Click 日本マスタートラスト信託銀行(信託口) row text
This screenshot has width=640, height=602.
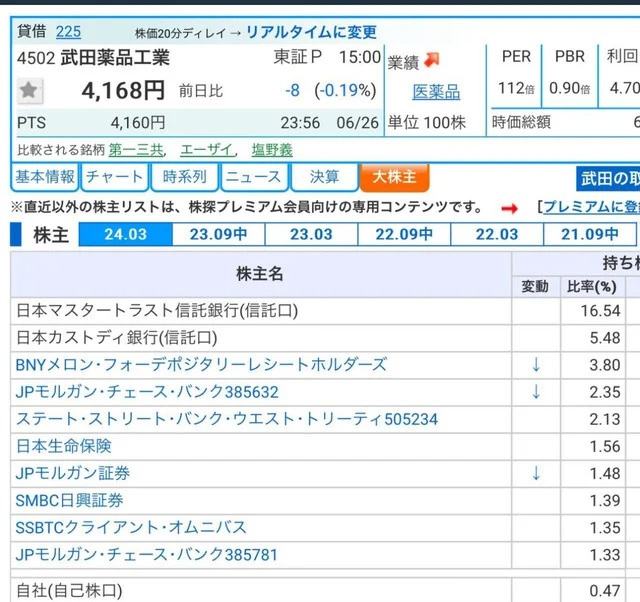(x=157, y=311)
